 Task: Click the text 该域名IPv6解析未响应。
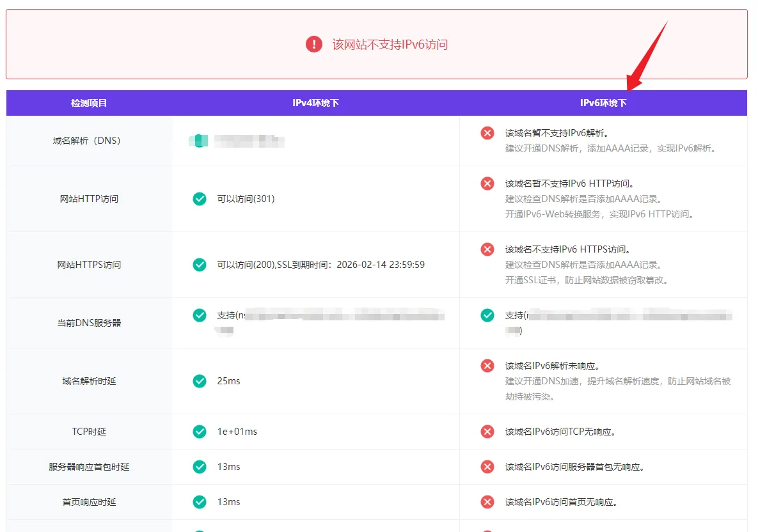[552, 366]
